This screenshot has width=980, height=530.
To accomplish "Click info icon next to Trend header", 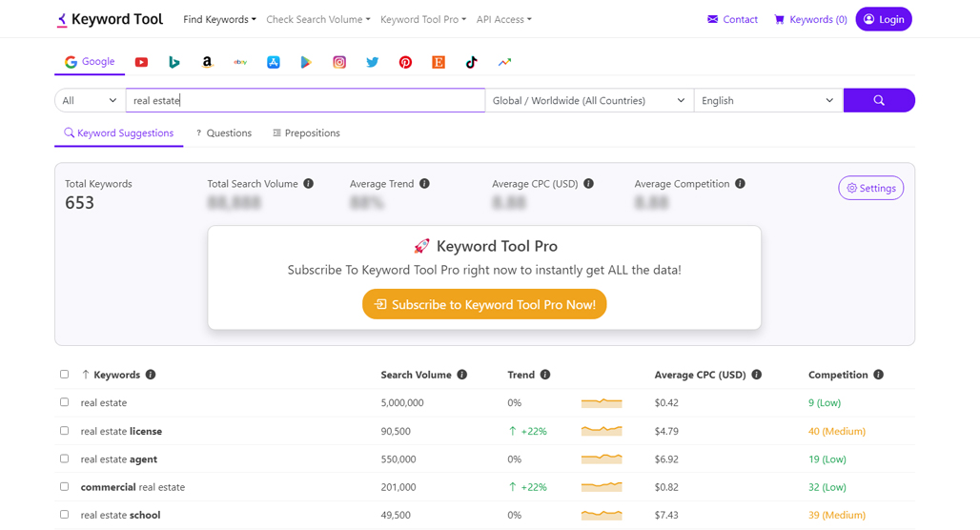I will pos(545,375).
